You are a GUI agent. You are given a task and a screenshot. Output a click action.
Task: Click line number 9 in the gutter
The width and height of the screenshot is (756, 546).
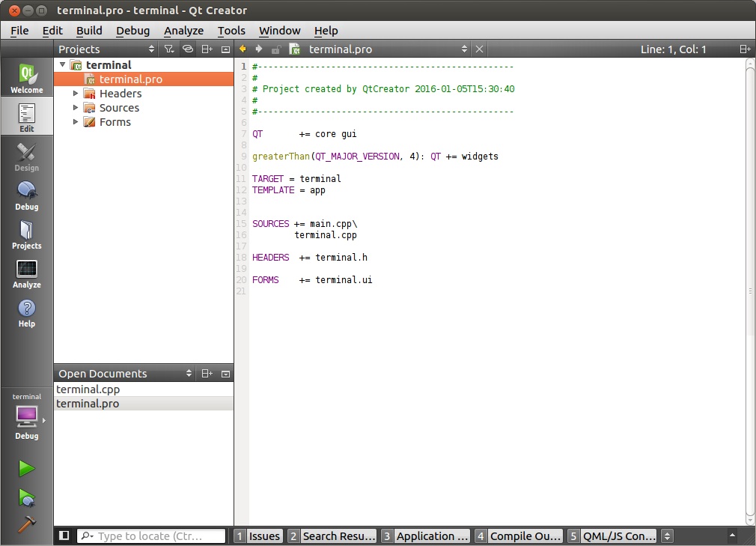[243, 157]
